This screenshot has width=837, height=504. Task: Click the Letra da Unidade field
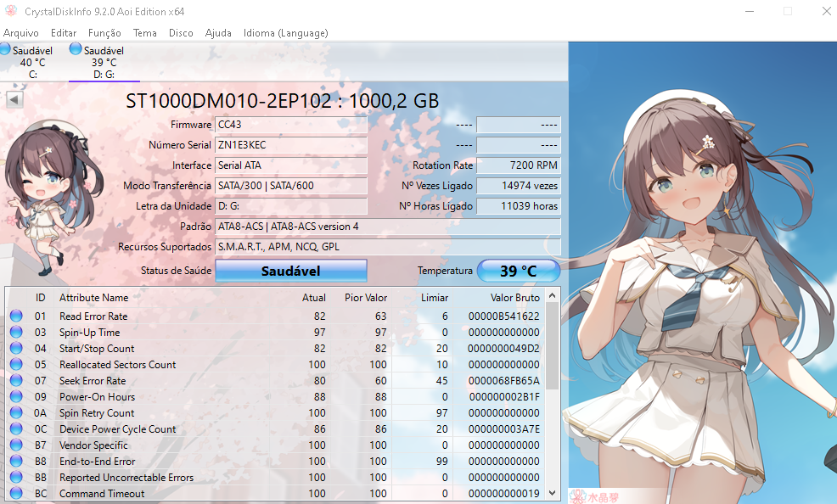tap(291, 206)
